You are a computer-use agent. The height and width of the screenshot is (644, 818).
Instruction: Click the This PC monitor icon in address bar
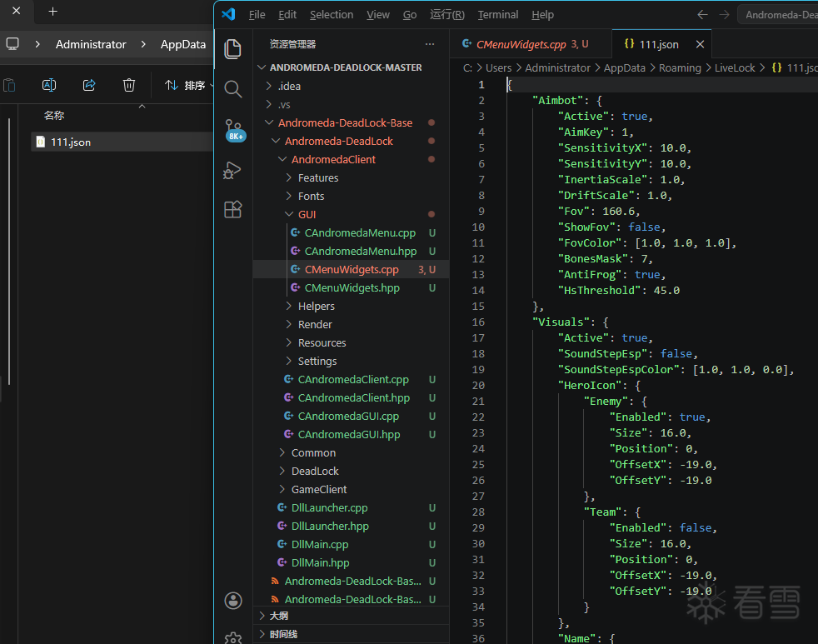click(12, 44)
